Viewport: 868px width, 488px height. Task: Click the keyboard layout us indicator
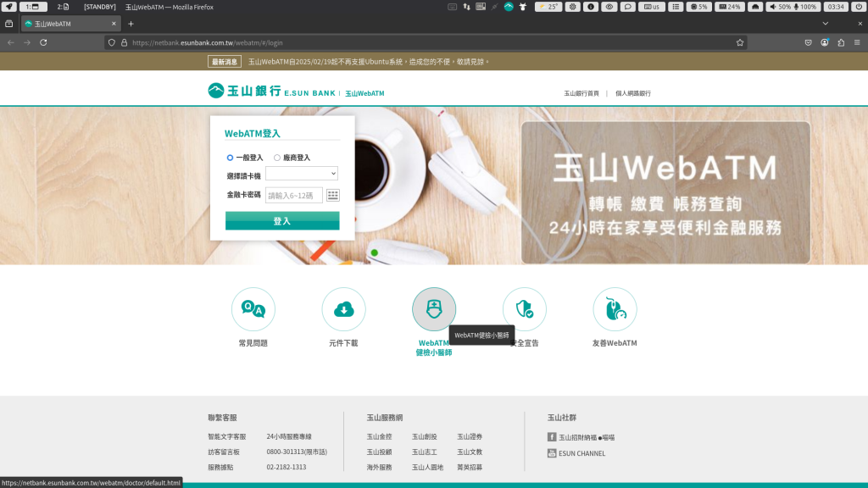(652, 7)
